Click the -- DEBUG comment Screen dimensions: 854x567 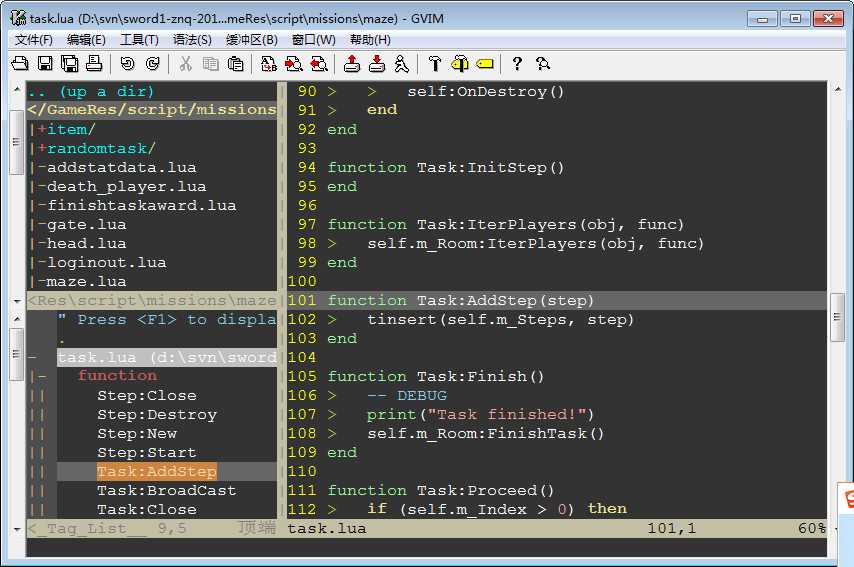(x=407, y=395)
